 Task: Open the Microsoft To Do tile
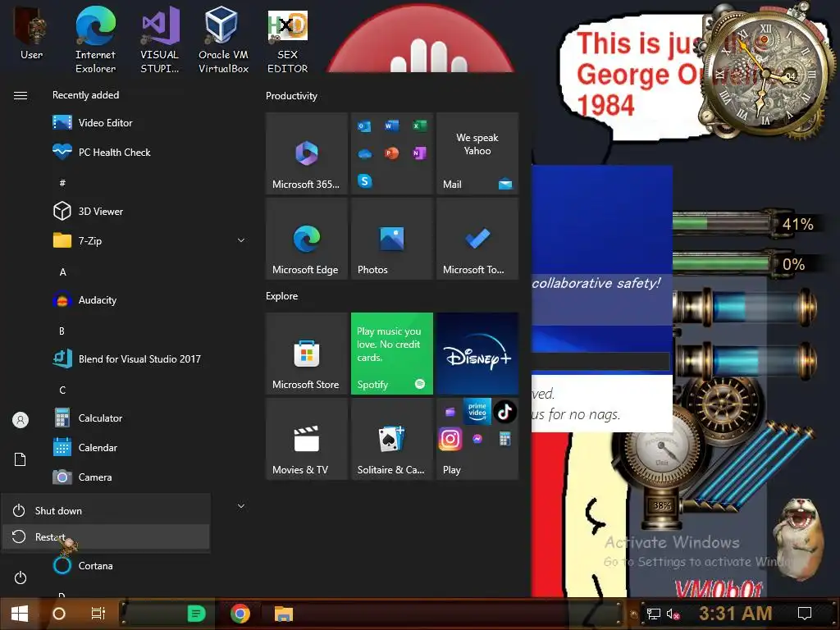477,239
